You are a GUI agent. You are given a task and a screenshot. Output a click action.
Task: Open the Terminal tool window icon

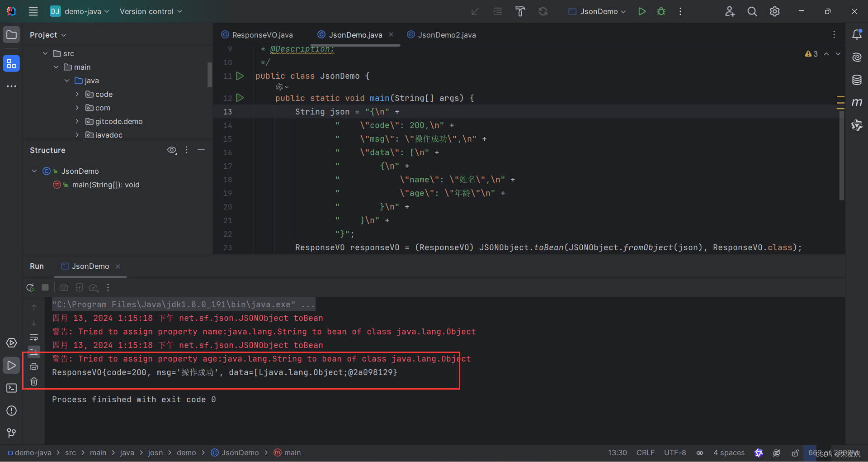point(11,388)
